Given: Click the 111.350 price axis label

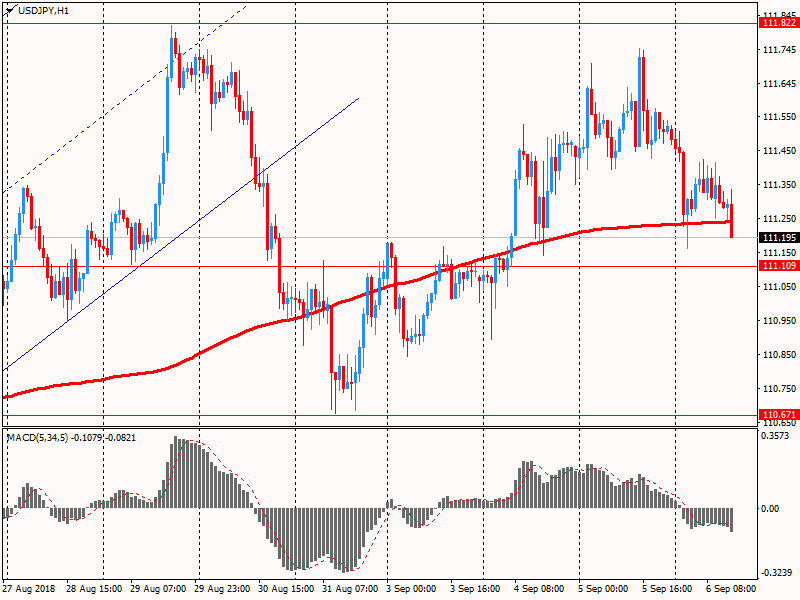Looking at the screenshot, I should click(x=779, y=185).
